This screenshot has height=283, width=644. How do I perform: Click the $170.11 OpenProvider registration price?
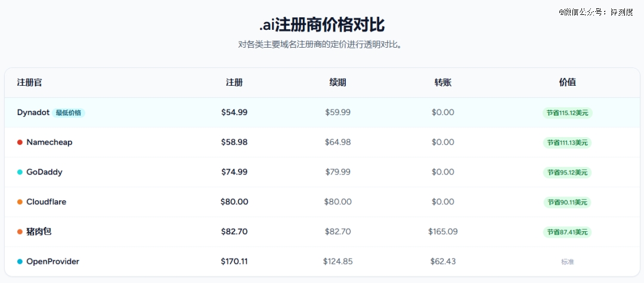coord(234,262)
